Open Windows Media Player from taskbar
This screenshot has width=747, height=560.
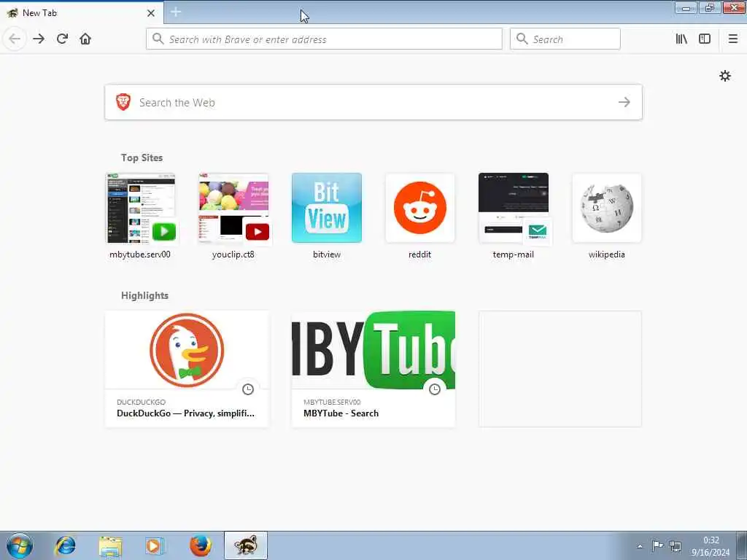pyautogui.click(x=155, y=545)
